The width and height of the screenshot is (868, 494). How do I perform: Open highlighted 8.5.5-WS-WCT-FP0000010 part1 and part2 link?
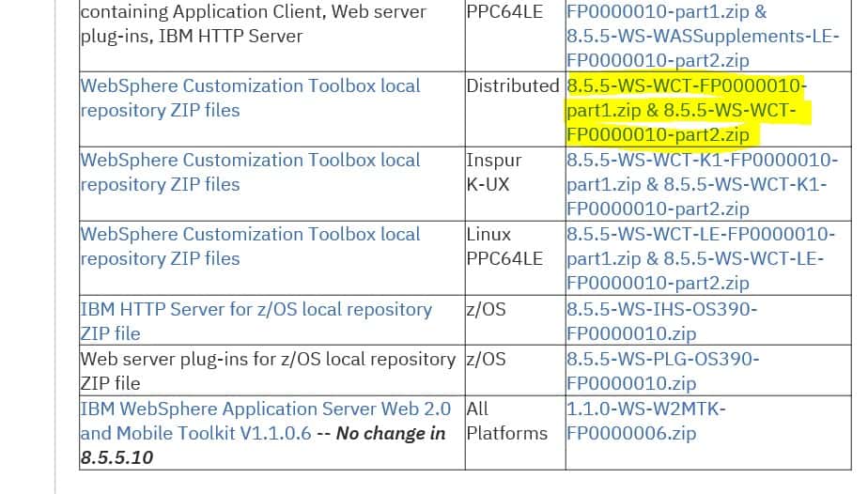(x=686, y=110)
